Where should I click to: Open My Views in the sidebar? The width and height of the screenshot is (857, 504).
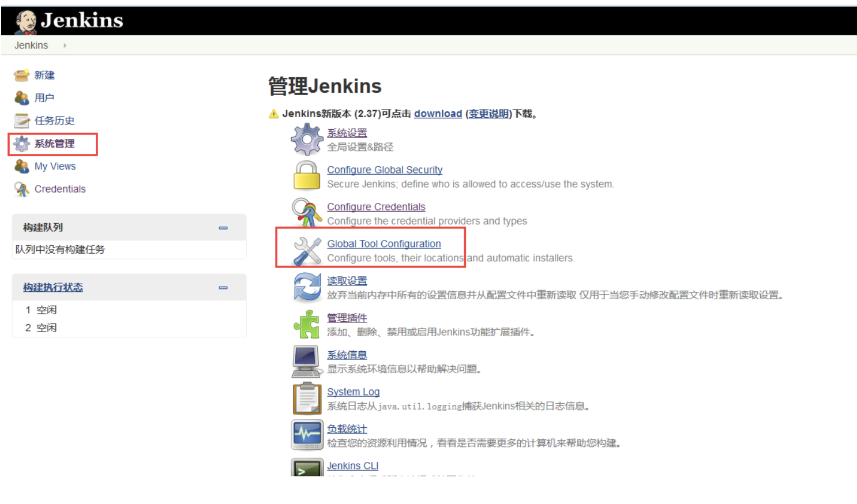(x=55, y=166)
